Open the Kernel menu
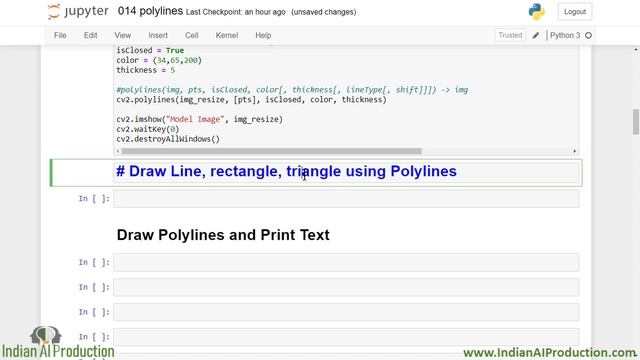This screenshot has width=640, height=360. pyautogui.click(x=227, y=36)
